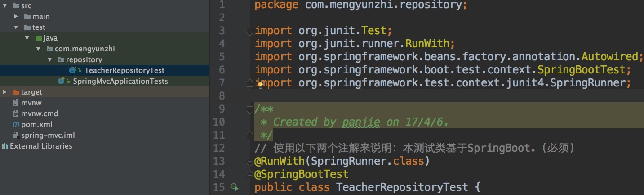The image size is (644, 195).
Task: Select SpringMvcApplicationTests in project tree
Action: coord(120,82)
